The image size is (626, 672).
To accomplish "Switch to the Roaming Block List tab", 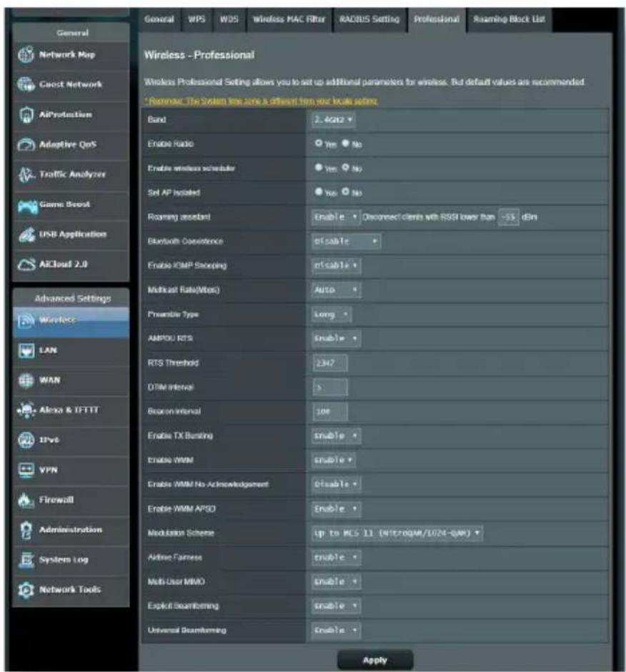I will pyautogui.click(x=509, y=20).
